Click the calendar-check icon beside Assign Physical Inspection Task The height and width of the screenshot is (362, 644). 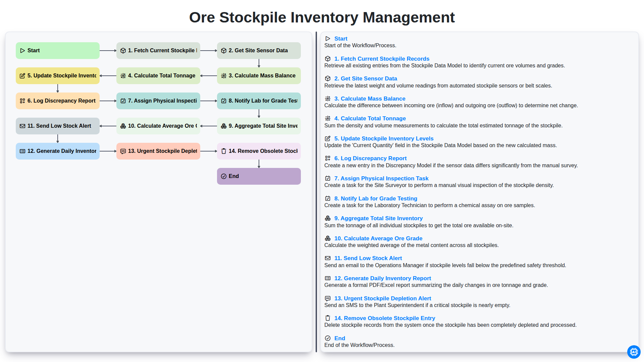click(x=328, y=178)
